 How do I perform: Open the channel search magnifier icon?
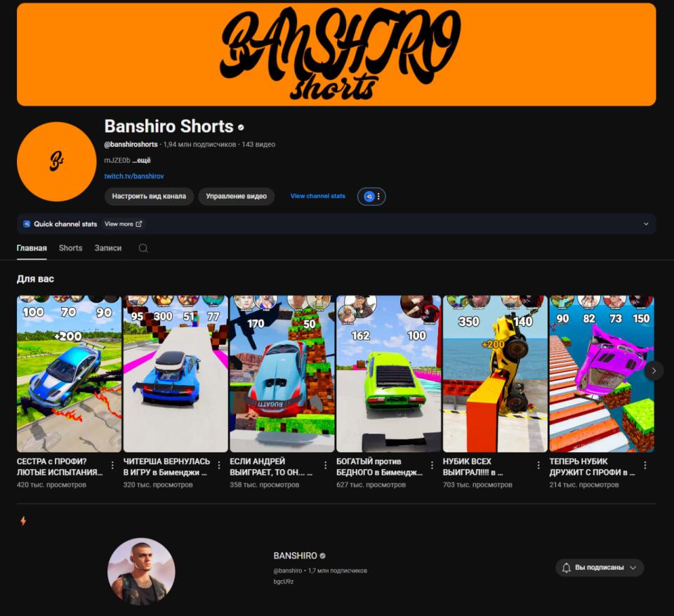pos(143,248)
